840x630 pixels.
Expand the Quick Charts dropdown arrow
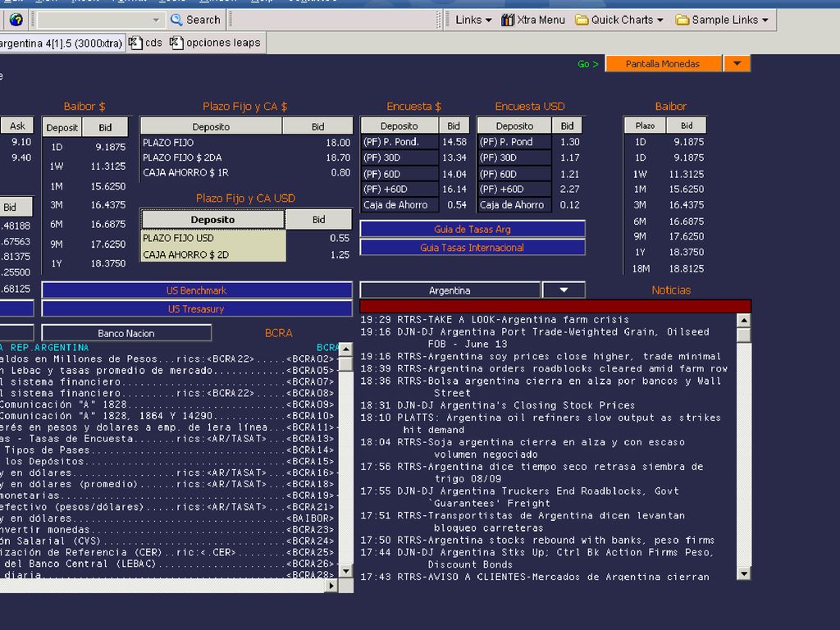pos(660,21)
